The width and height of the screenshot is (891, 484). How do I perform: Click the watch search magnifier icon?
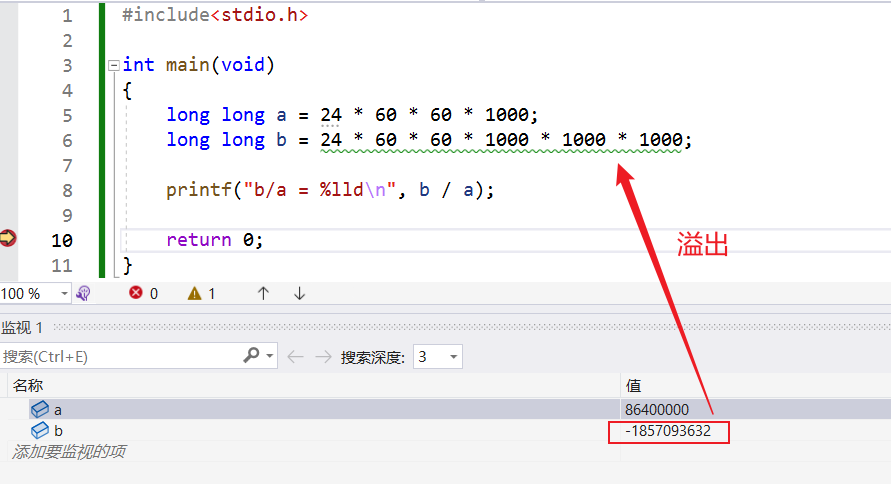[x=252, y=356]
